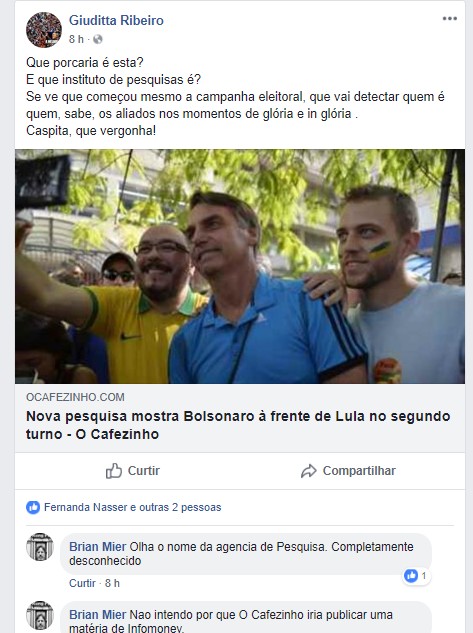
Task: Like the first comment with Curtir
Action: click(x=82, y=583)
